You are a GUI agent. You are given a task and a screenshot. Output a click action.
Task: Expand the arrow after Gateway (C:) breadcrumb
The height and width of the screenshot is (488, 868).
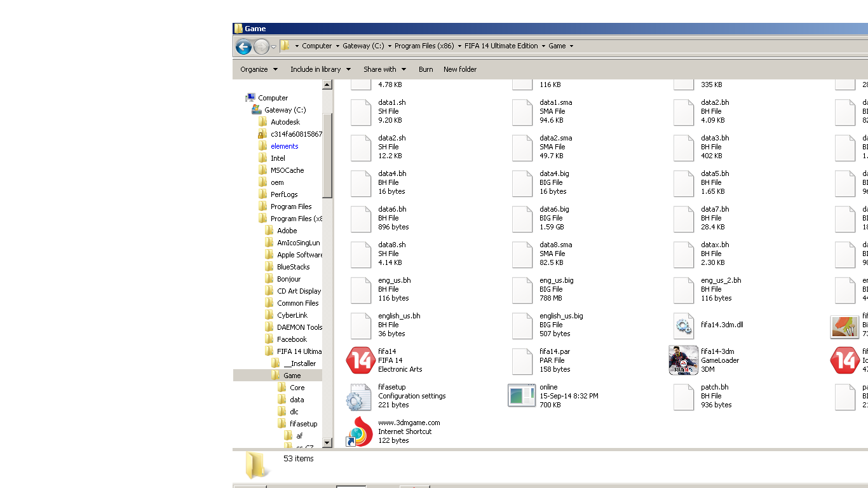(x=390, y=46)
